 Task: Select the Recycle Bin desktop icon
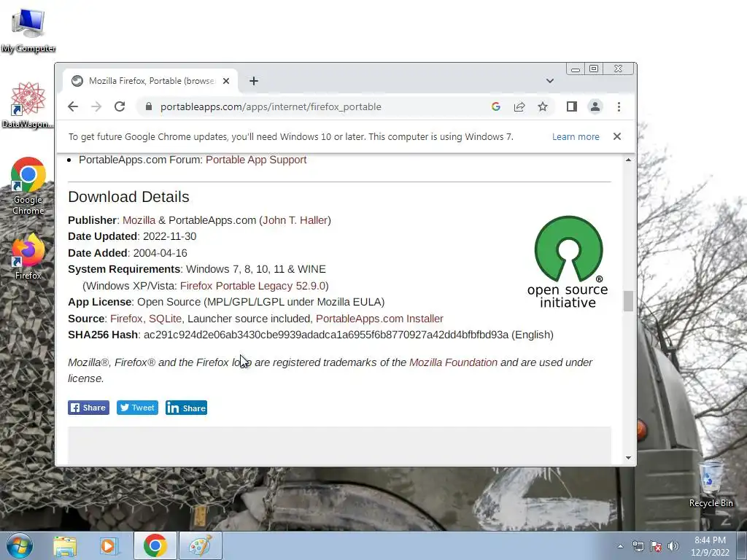[711, 485]
